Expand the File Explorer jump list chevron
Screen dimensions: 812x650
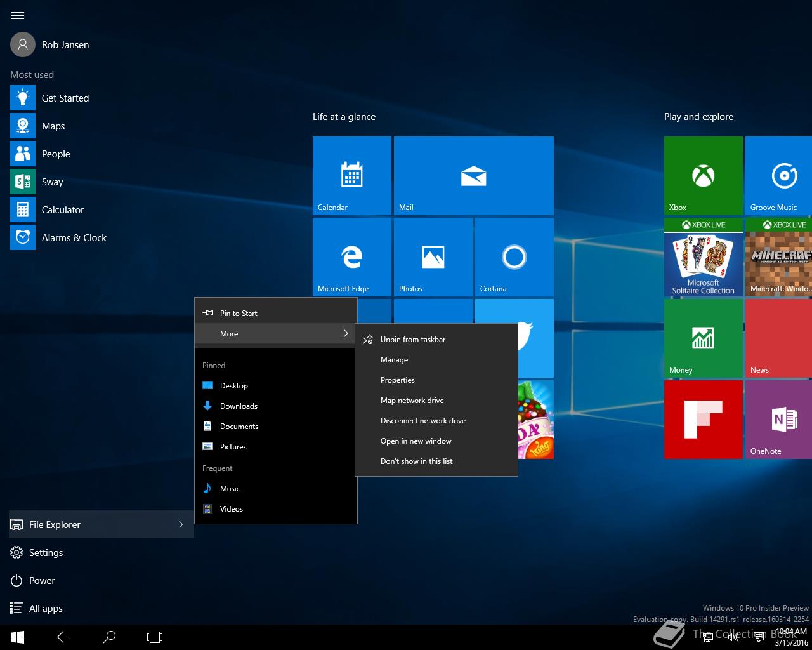(x=181, y=524)
